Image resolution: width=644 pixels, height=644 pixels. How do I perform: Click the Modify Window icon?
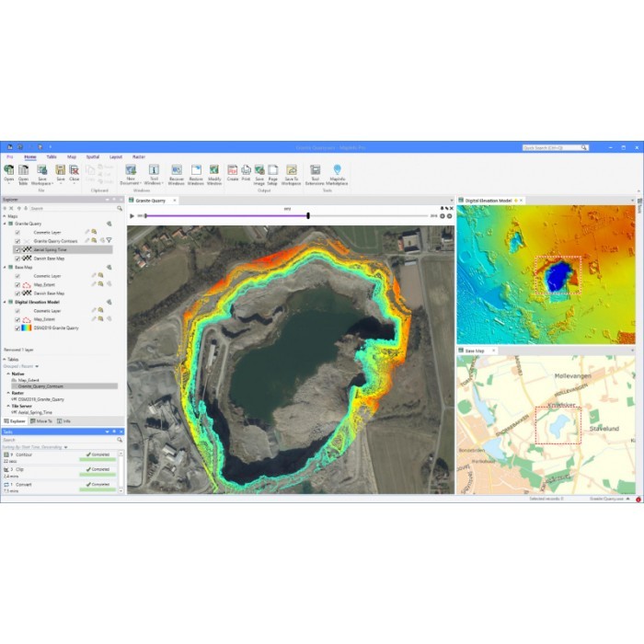pos(214,170)
